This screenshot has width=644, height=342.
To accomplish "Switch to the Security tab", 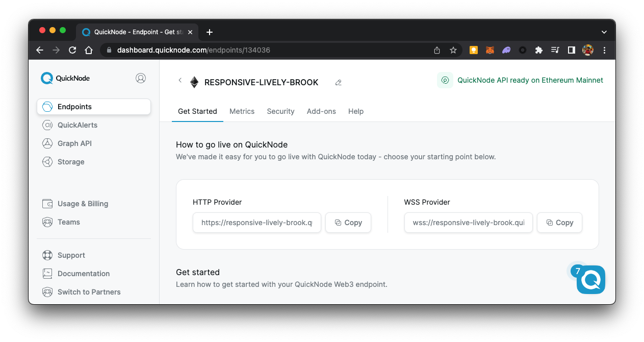I will (x=280, y=111).
